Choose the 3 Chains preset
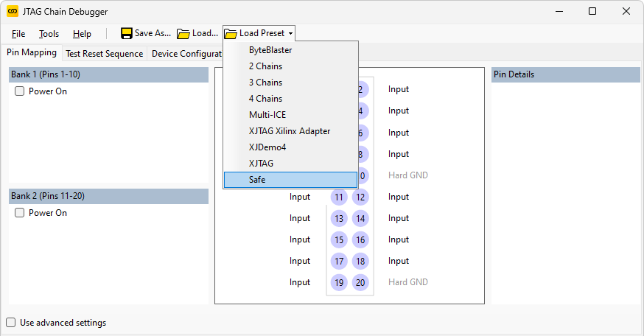Viewport: 644px width, 336px height. pyautogui.click(x=265, y=83)
